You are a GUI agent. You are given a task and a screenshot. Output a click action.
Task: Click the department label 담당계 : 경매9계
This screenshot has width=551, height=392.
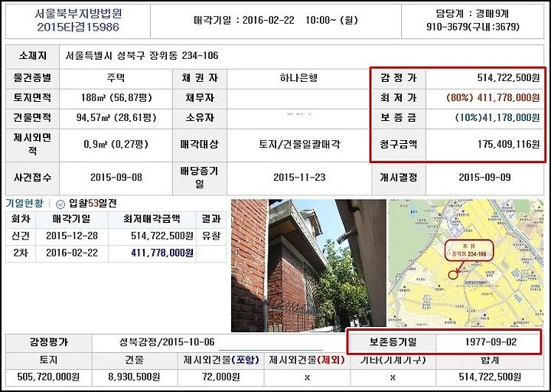click(x=473, y=14)
